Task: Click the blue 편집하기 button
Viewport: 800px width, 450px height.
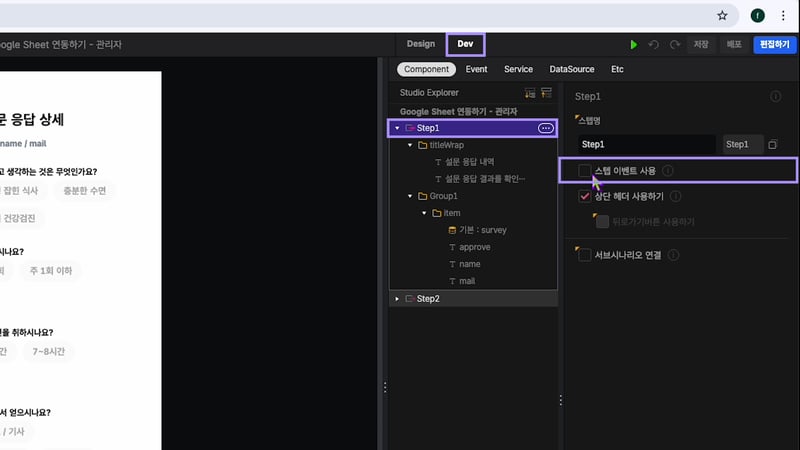Action: (x=774, y=44)
